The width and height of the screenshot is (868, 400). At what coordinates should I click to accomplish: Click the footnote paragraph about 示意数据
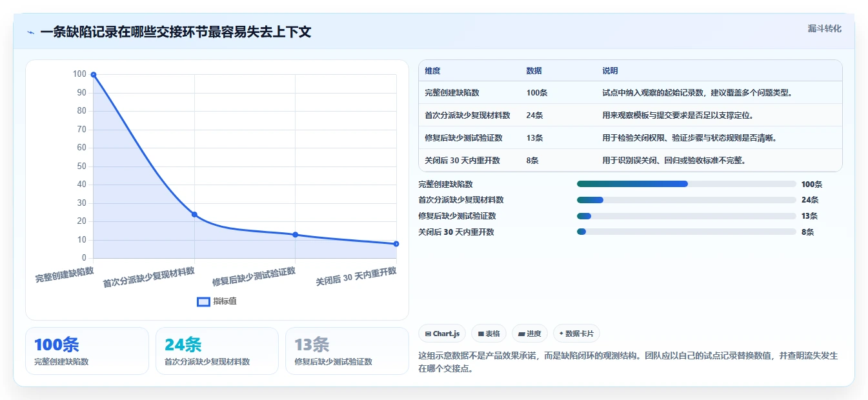tap(628, 362)
